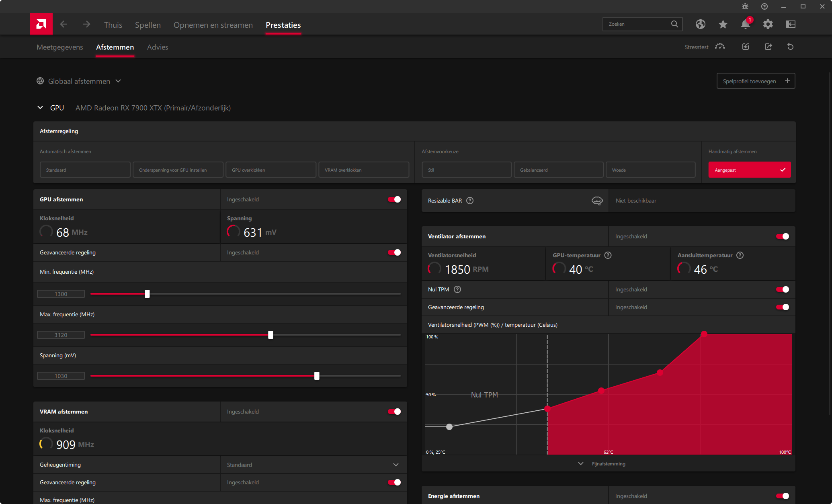Viewport: 832px width, 504px height.
Task: Click the search magnifier icon
Action: coord(674,24)
